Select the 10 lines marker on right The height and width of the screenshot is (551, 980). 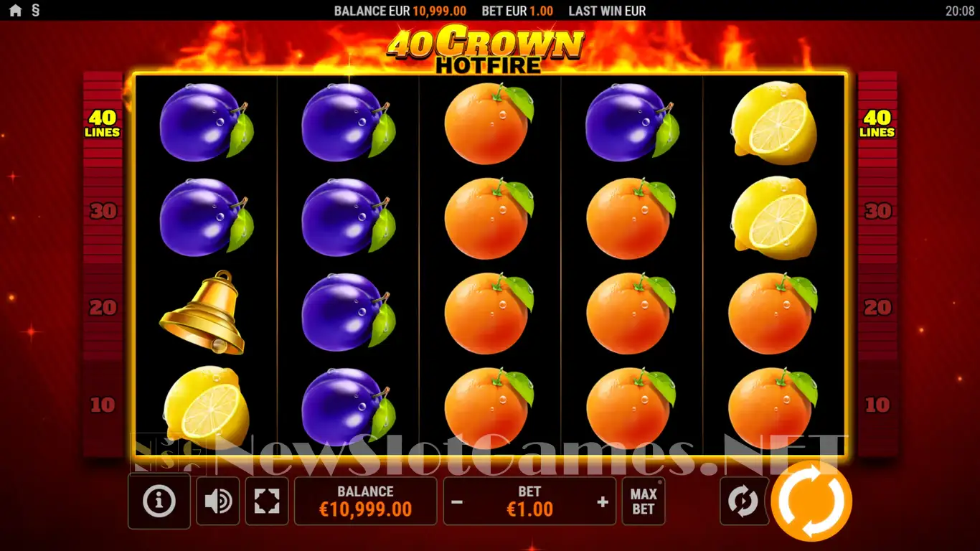877,405
